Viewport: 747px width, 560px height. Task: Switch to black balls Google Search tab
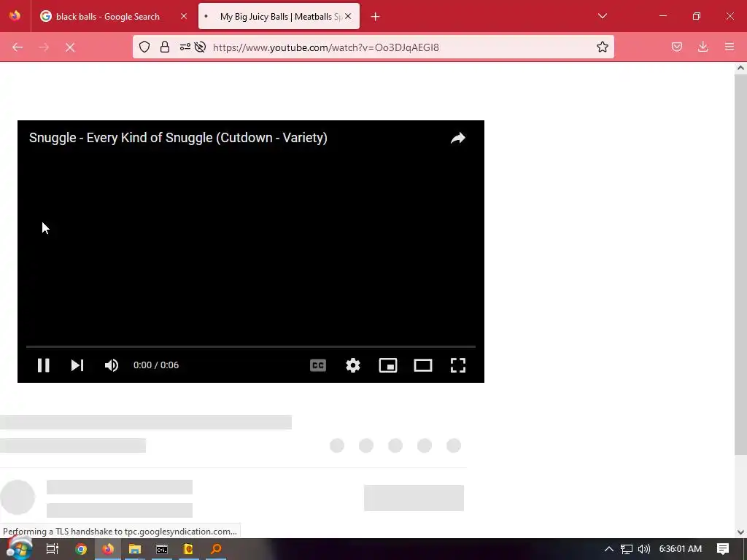pos(108,17)
